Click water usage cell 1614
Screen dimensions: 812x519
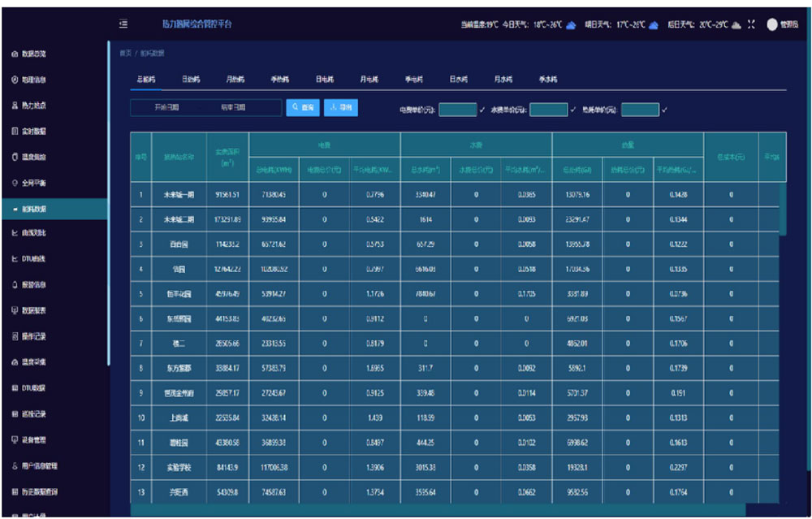(x=425, y=219)
